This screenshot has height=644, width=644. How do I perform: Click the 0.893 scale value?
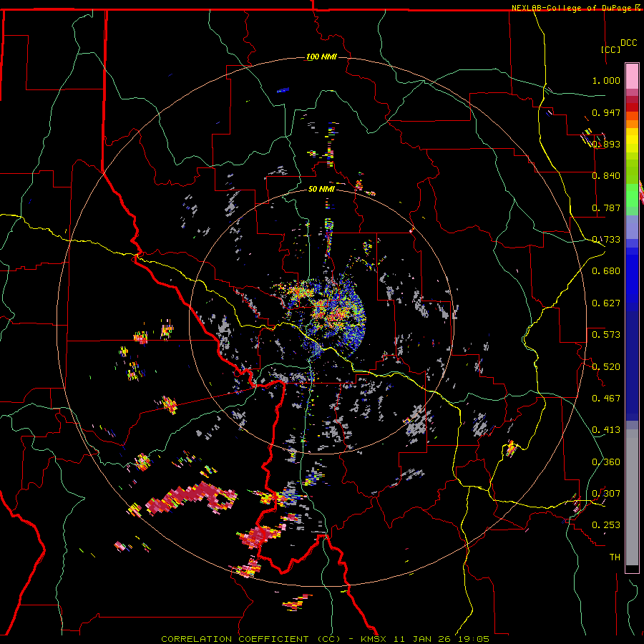pos(606,144)
